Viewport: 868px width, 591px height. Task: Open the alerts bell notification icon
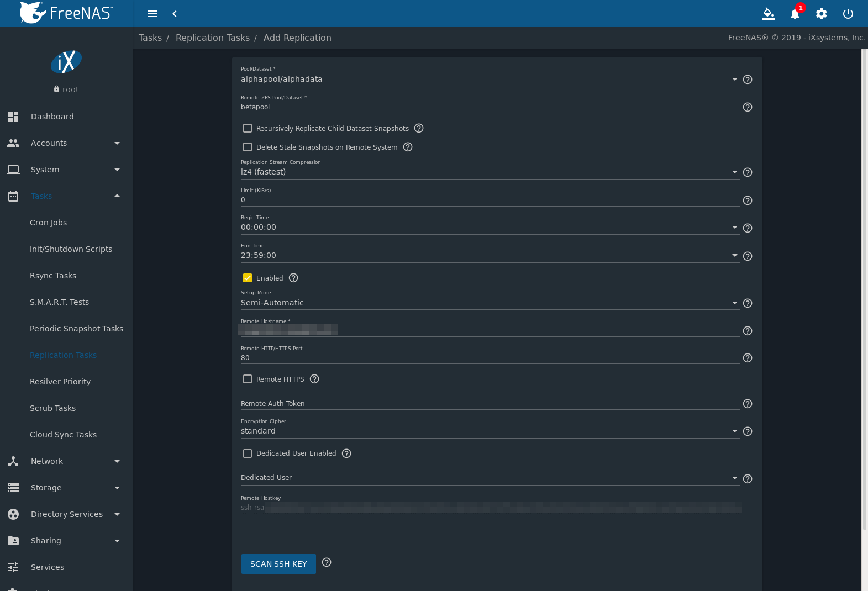795,14
